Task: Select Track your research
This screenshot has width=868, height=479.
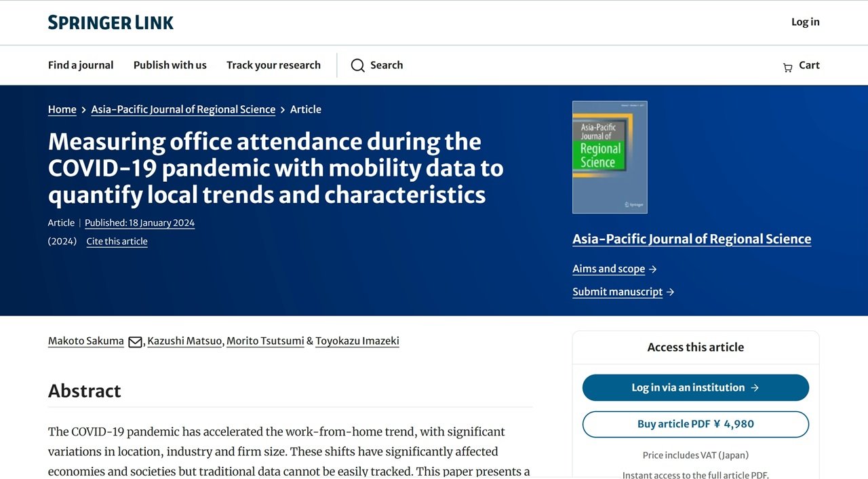Action: coord(273,65)
